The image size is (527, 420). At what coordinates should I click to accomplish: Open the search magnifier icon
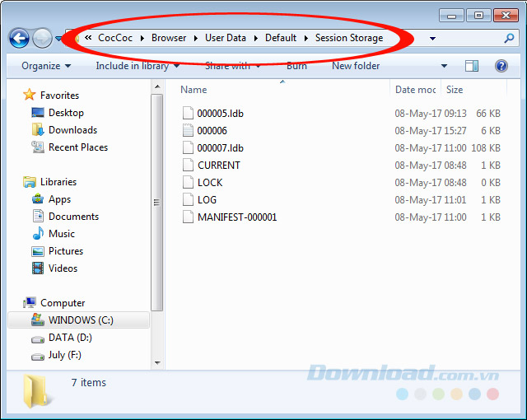click(509, 39)
